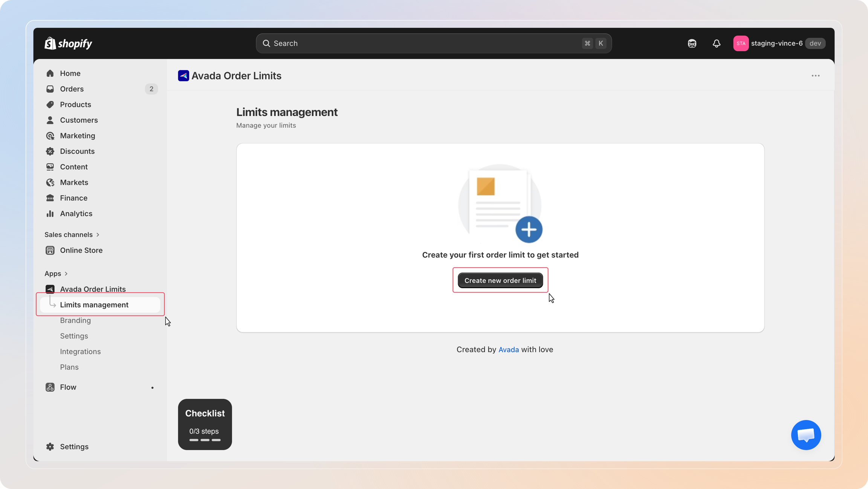
Task: Click the Shopify logo
Action: [68, 43]
